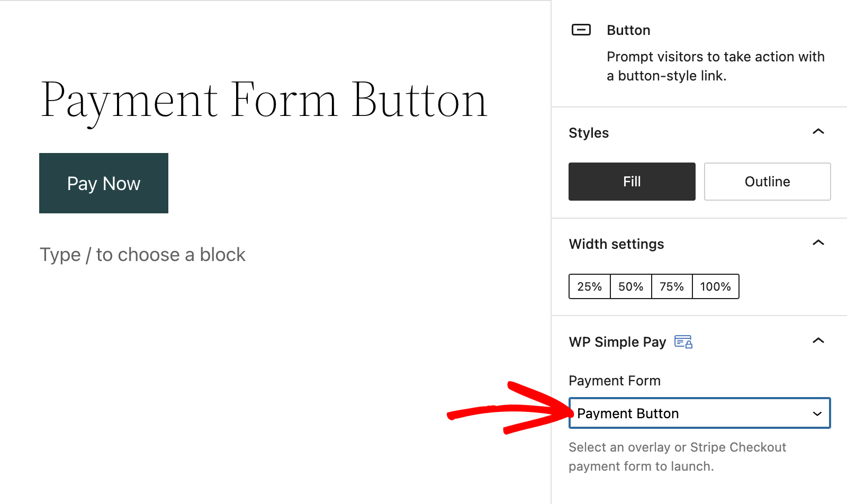Switch to the Outline button style
Image resolution: width=847 pixels, height=504 pixels.
point(767,182)
